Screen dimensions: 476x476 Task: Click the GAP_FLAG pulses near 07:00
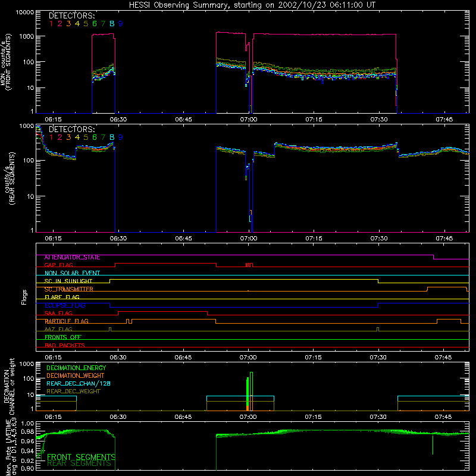click(x=249, y=265)
